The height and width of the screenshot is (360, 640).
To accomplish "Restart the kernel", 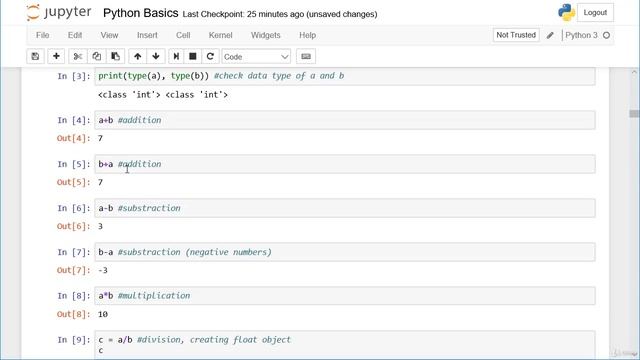I will pos(210,56).
